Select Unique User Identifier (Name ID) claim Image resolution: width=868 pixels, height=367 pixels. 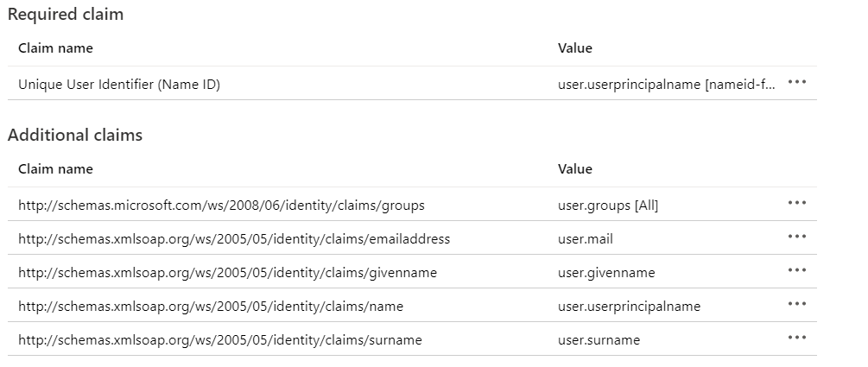pyautogui.click(x=118, y=84)
